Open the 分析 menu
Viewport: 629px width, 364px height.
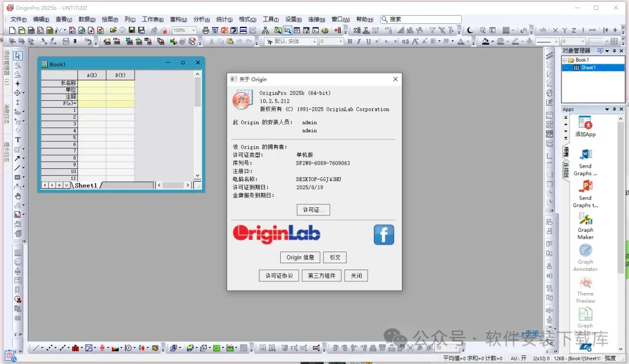click(202, 19)
